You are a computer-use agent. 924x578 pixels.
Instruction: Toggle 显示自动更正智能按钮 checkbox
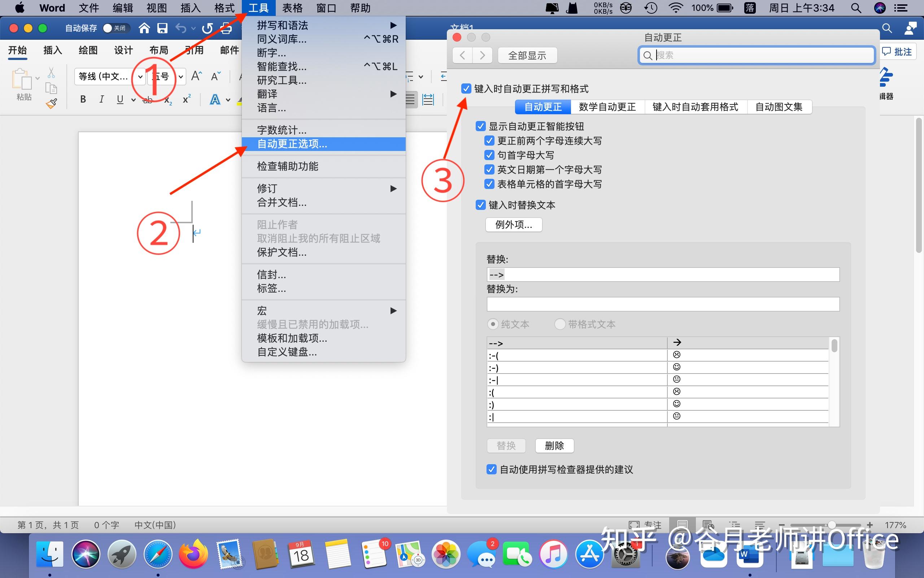click(x=481, y=126)
